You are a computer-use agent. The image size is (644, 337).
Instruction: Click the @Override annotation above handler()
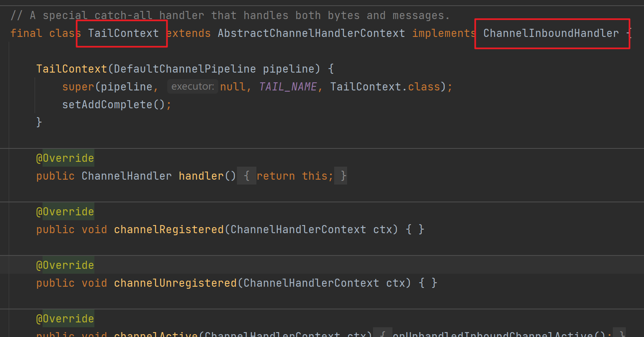65,158
